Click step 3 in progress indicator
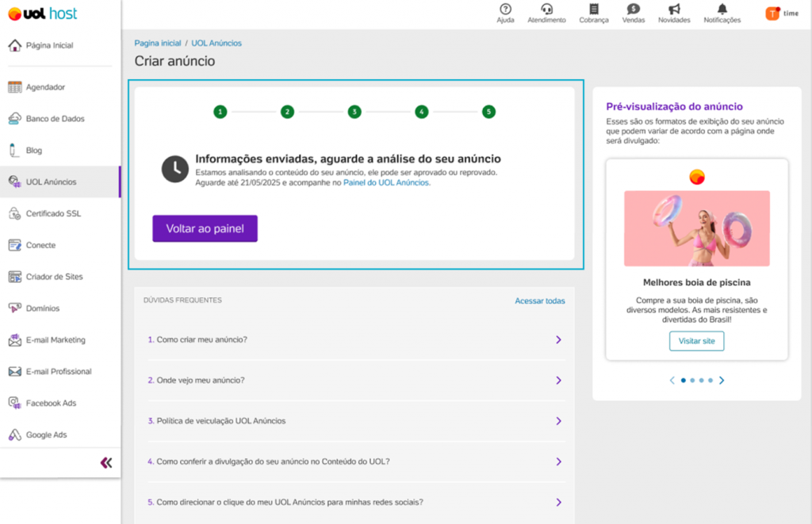Image resolution: width=812 pixels, height=524 pixels. click(354, 111)
